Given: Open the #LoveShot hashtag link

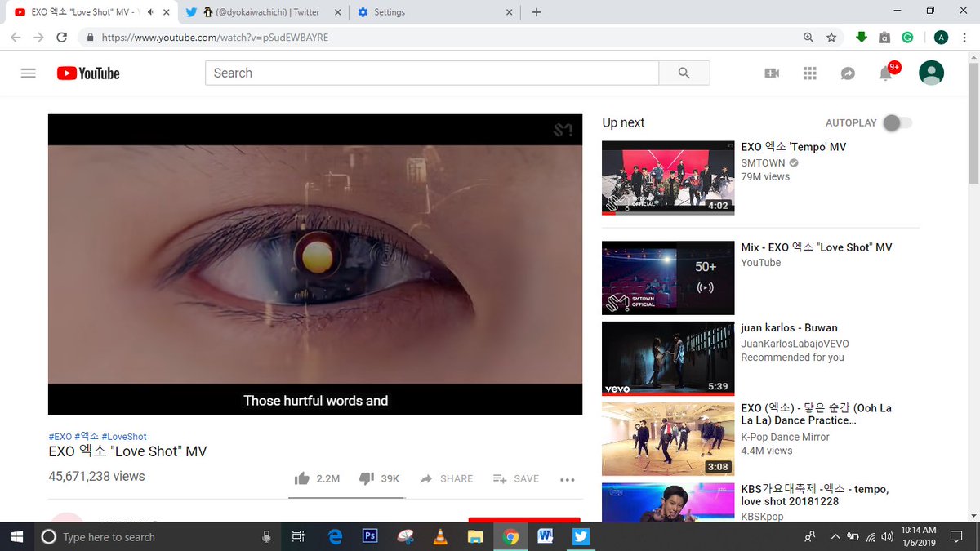Looking at the screenshot, I should [x=124, y=437].
